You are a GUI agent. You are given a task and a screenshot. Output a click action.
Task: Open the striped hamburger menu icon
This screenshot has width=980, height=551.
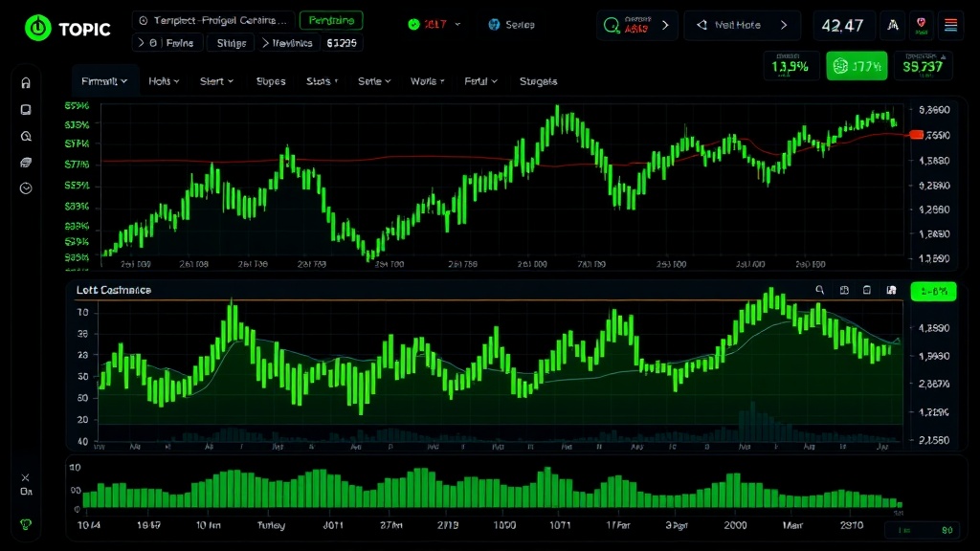[950, 25]
